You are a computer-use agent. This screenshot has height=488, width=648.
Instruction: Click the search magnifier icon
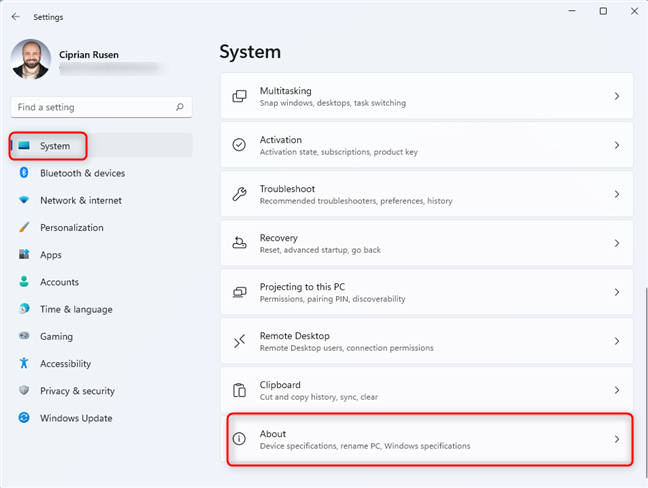coord(179,107)
